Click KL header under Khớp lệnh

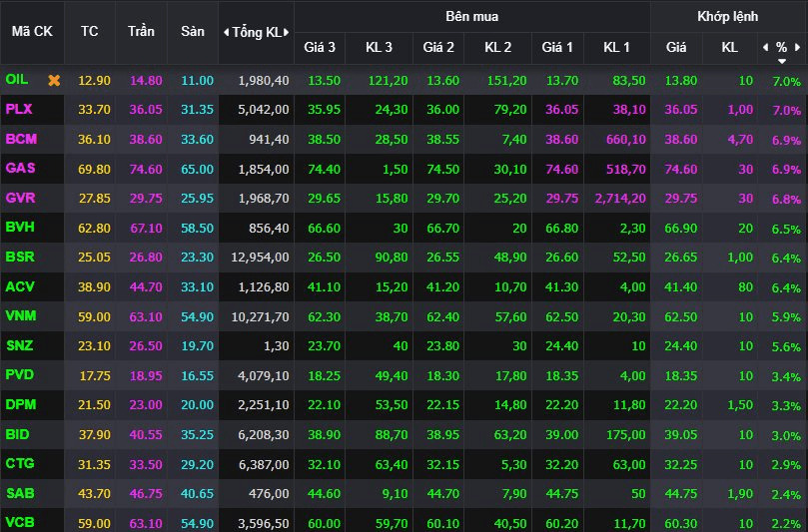729,47
